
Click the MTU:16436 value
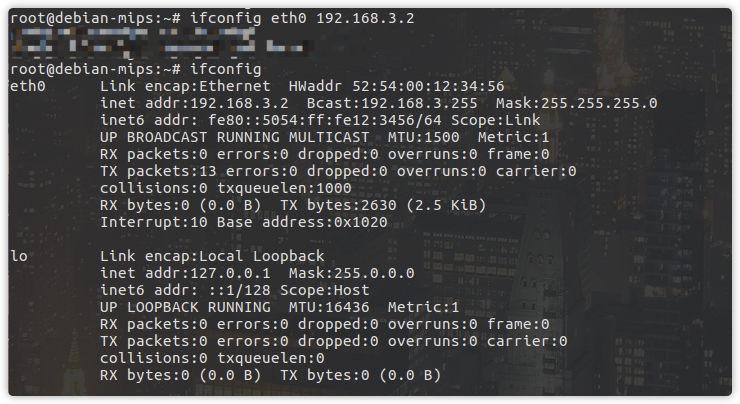pyautogui.click(x=329, y=307)
